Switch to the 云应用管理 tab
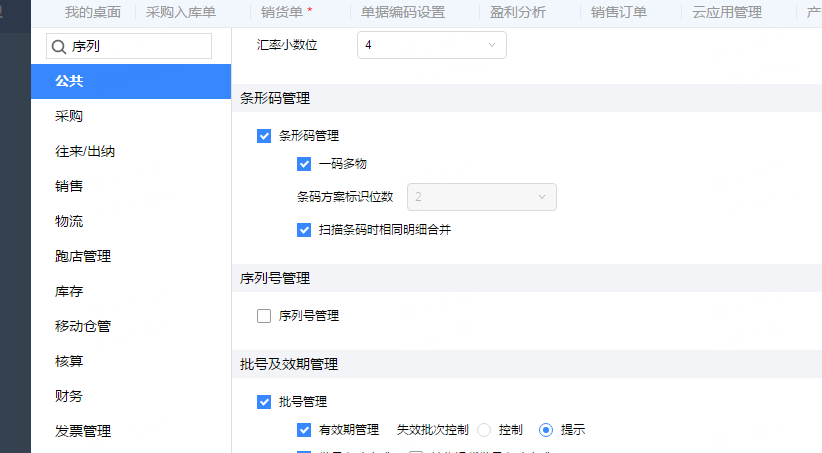 point(727,12)
